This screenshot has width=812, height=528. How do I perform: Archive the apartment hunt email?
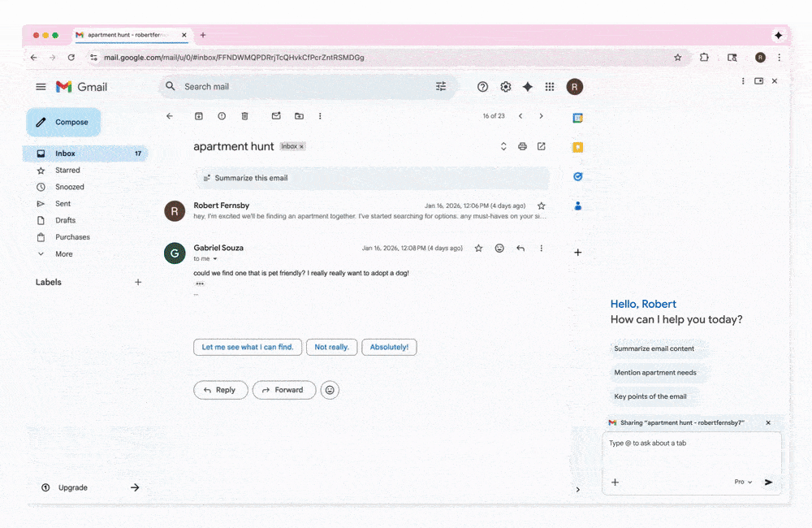(198, 116)
